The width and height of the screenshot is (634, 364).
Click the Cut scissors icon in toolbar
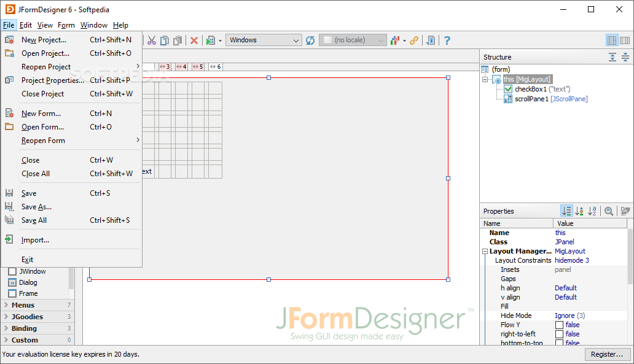coord(152,41)
